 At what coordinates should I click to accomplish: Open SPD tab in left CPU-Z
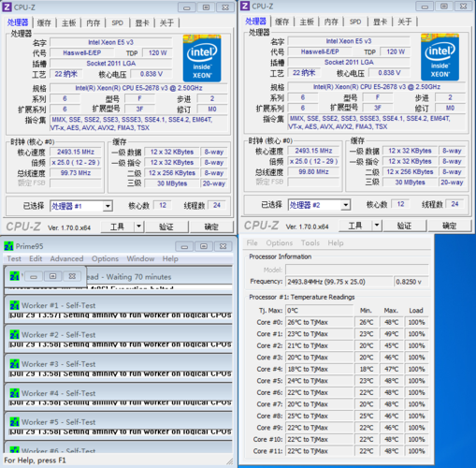point(118,22)
